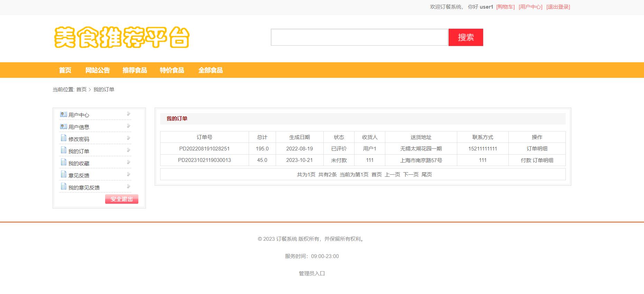The image size is (644, 294).
Task: Click the arrow beside 用户信息
Action: (128, 126)
